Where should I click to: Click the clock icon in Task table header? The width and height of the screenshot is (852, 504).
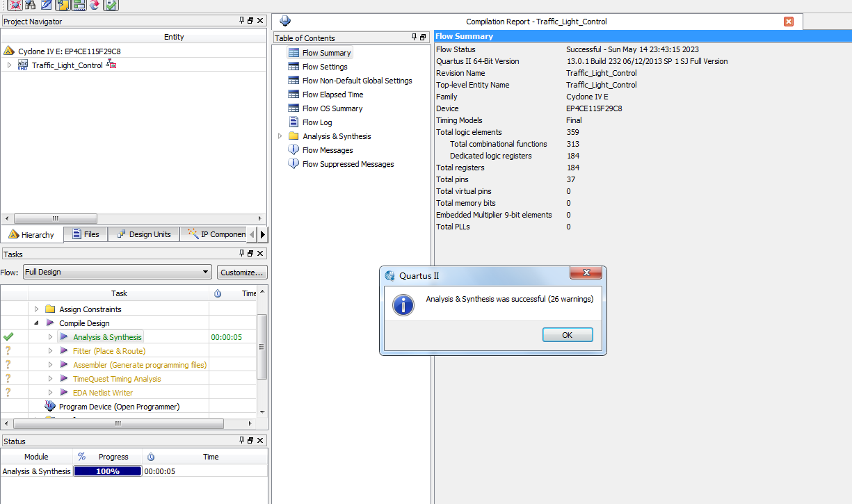tap(218, 293)
